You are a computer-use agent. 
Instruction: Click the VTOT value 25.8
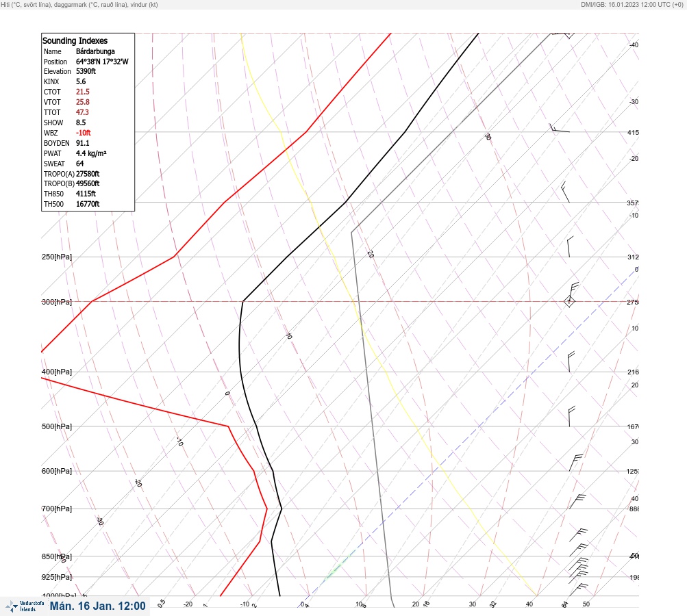tap(82, 102)
